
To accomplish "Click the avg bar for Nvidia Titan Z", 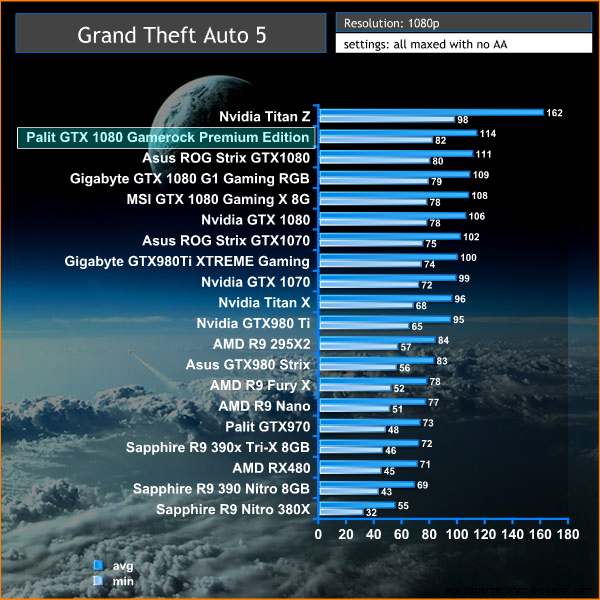I will pyautogui.click(x=432, y=112).
